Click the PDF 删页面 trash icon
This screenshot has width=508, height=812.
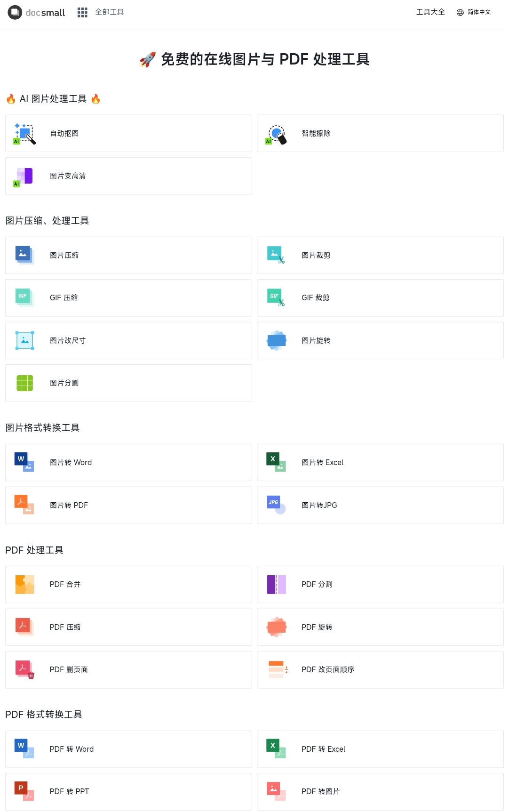click(24, 669)
